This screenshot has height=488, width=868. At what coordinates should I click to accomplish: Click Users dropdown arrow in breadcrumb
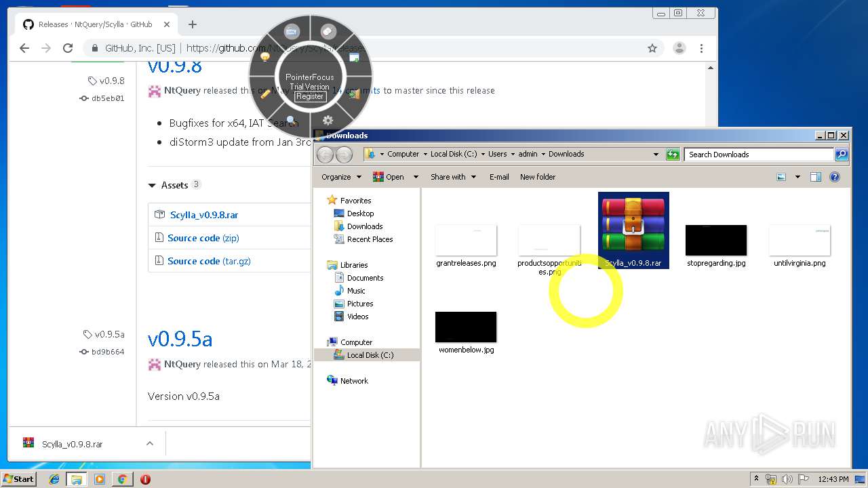[x=513, y=155]
